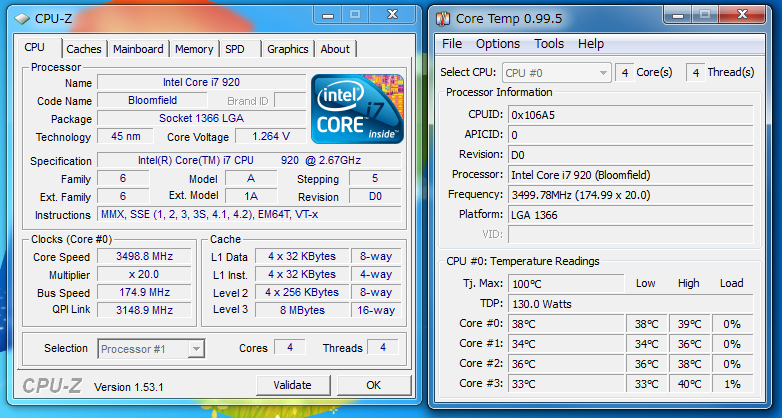Open the Tools menu in Core Temp
The width and height of the screenshot is (782, 418).
click(549, 44)
